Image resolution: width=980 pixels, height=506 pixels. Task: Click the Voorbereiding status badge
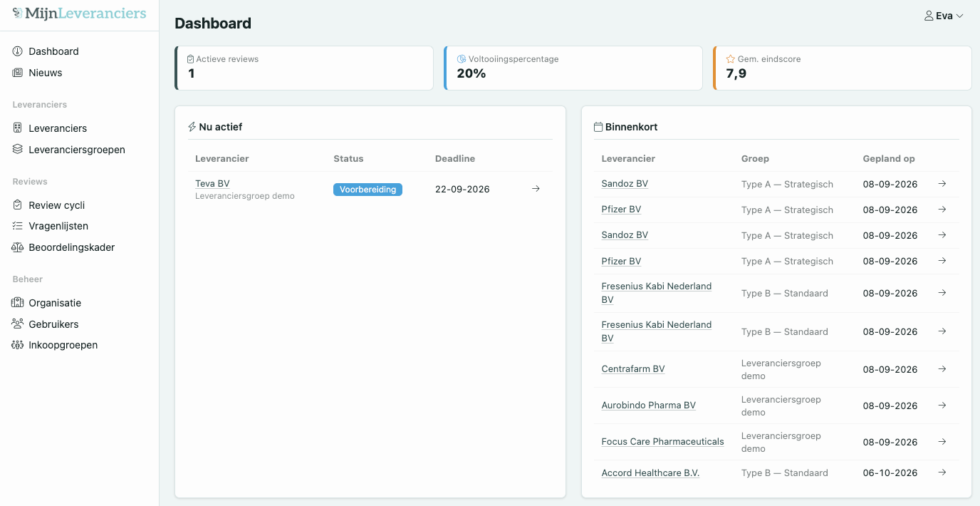367,190
